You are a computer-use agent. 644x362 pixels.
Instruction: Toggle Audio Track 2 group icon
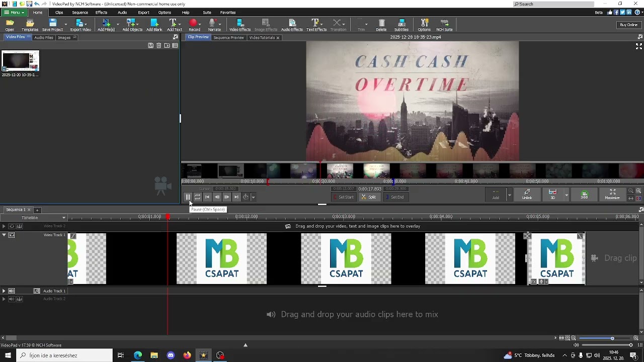coord(20,299)
